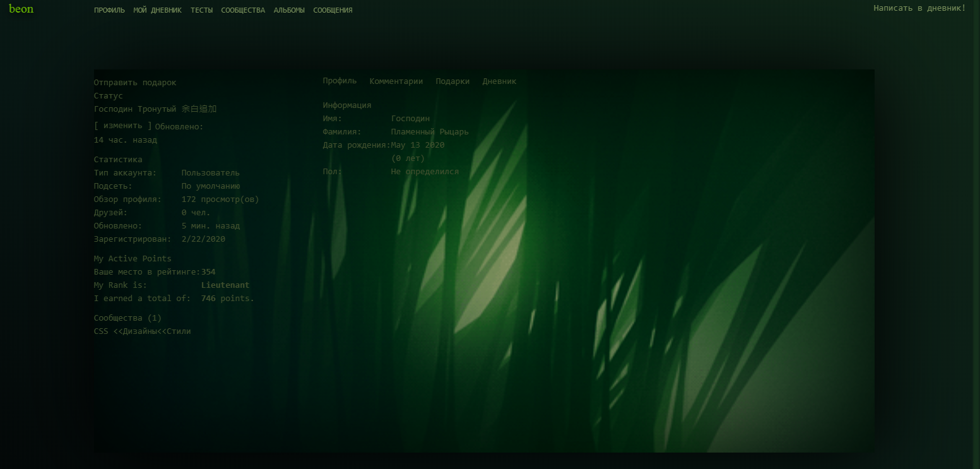Screen dimensions: 980x469
Task: Open the Дневник tab in the profile panel
Action: click(499, 81)
